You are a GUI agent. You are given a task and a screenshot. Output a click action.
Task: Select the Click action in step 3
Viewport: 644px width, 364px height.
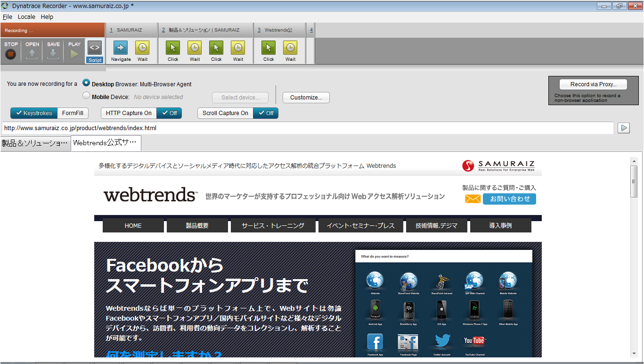269,48
